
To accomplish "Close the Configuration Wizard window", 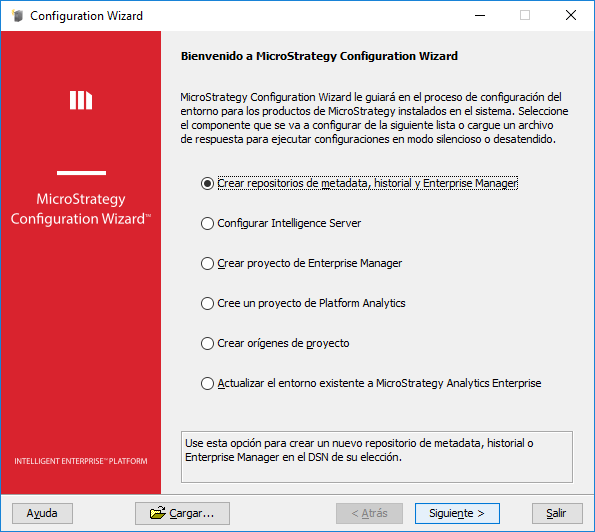I will pyautogui.click(x=571, y=16).
